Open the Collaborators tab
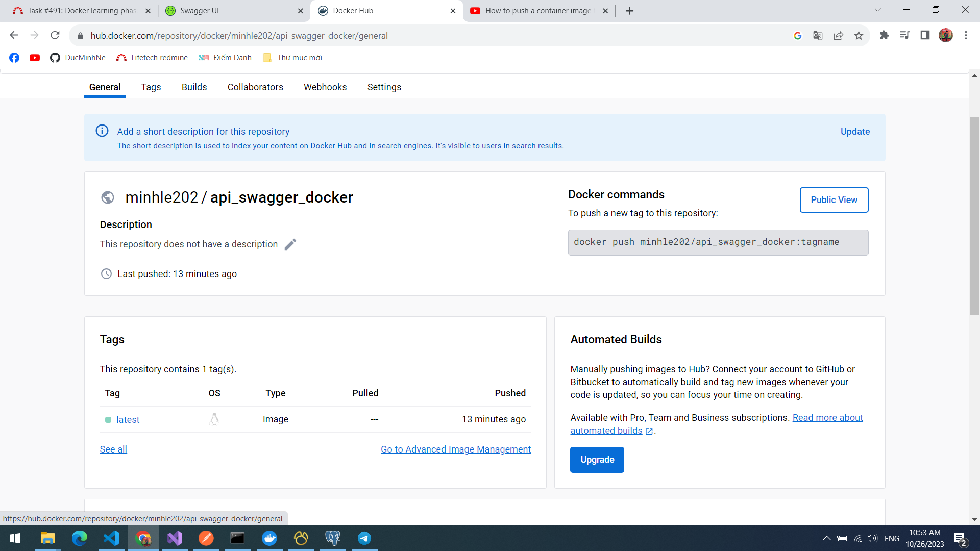980x551 pixels. click(x=255, y=87)
